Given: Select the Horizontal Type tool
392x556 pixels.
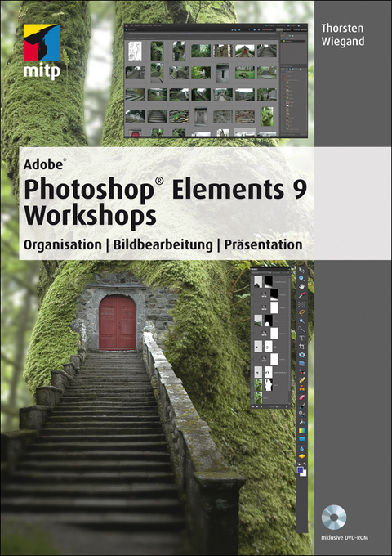Looking at the screenshot, I should 301,338.
